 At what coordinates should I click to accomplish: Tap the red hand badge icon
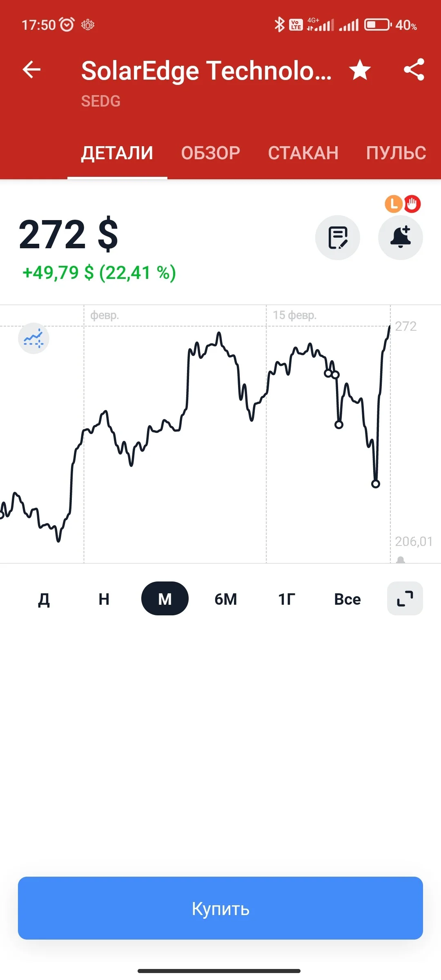412,204
